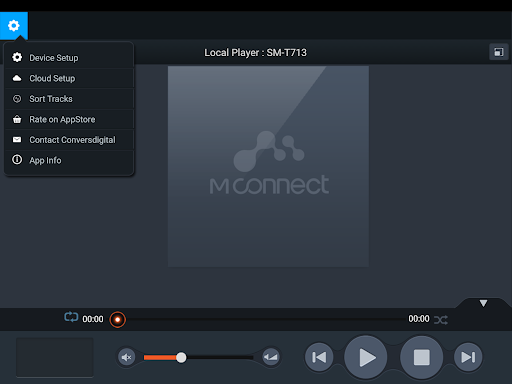Click the volume slider handle

(x=181, y=358)
